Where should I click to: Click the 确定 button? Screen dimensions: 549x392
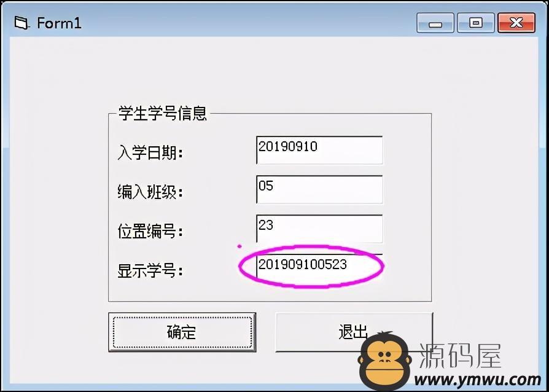pos(182,332)
